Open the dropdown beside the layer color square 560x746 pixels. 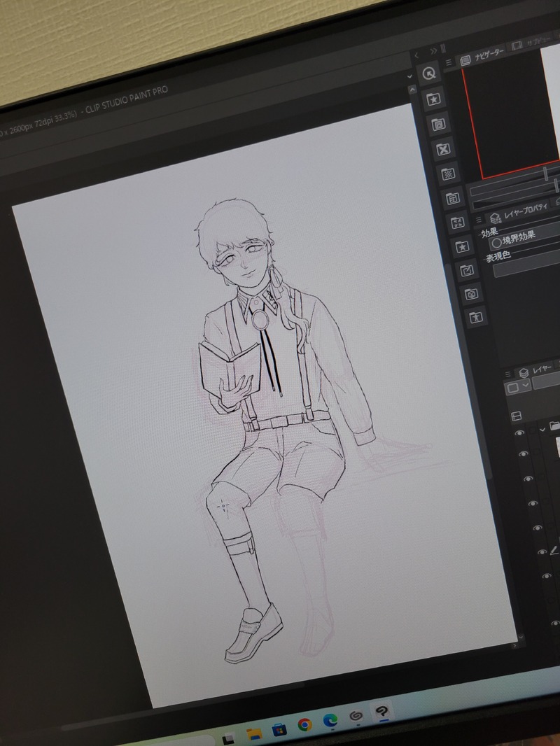(x=526, y=384)
